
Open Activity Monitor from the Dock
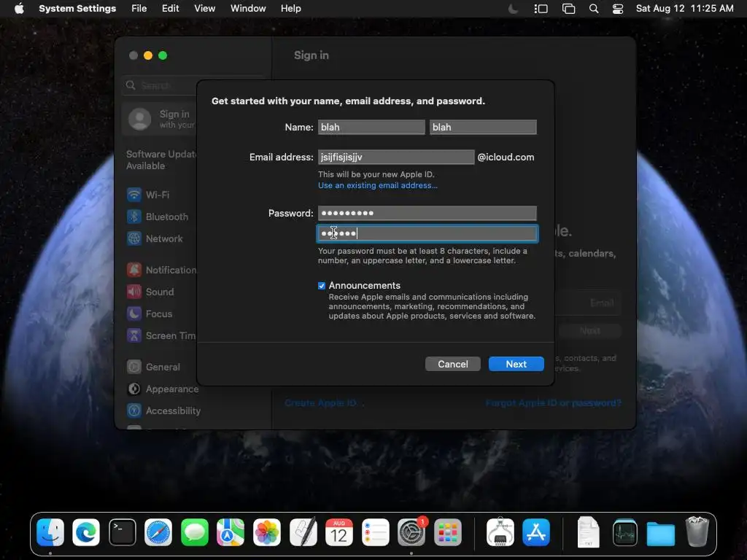pos(624,532)
